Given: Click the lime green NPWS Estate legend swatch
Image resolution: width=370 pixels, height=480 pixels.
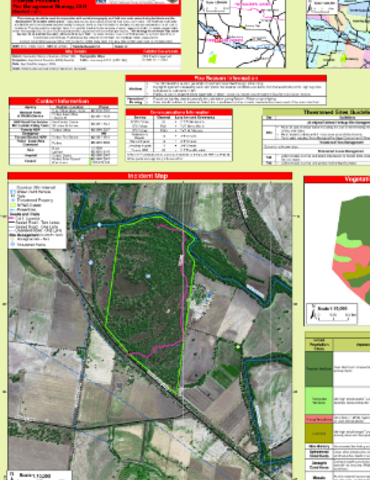Looking at the screenshot, I should click(x=13, y=205).
